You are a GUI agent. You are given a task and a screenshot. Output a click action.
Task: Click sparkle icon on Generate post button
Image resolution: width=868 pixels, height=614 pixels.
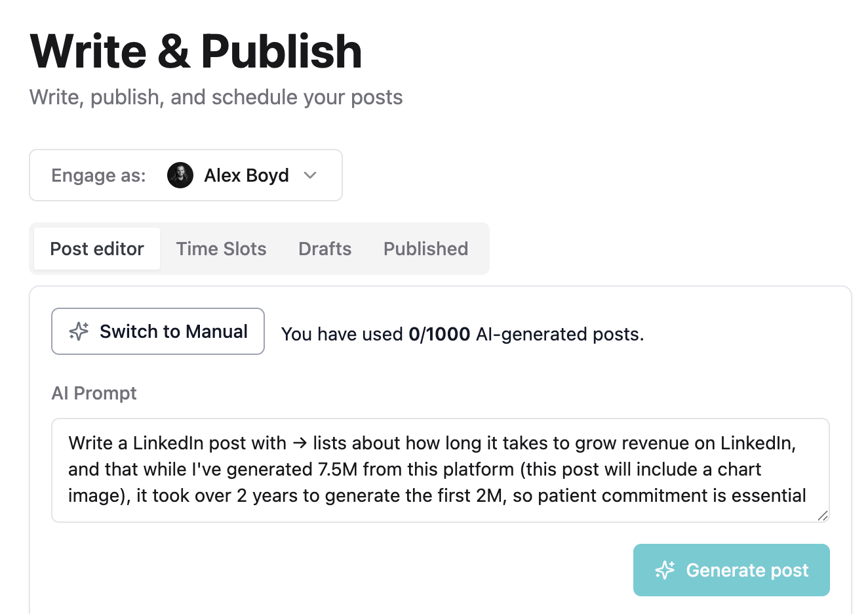point(665,570)
